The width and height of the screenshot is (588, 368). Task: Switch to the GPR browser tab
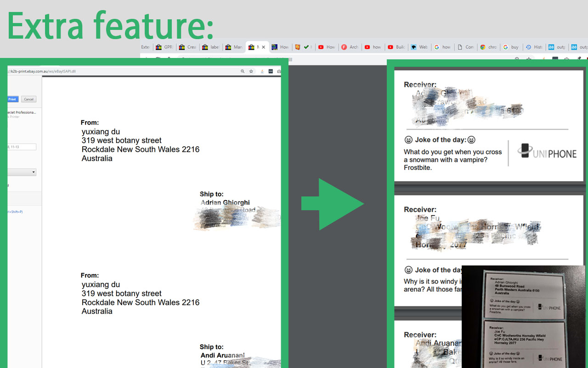click(164, 47)
